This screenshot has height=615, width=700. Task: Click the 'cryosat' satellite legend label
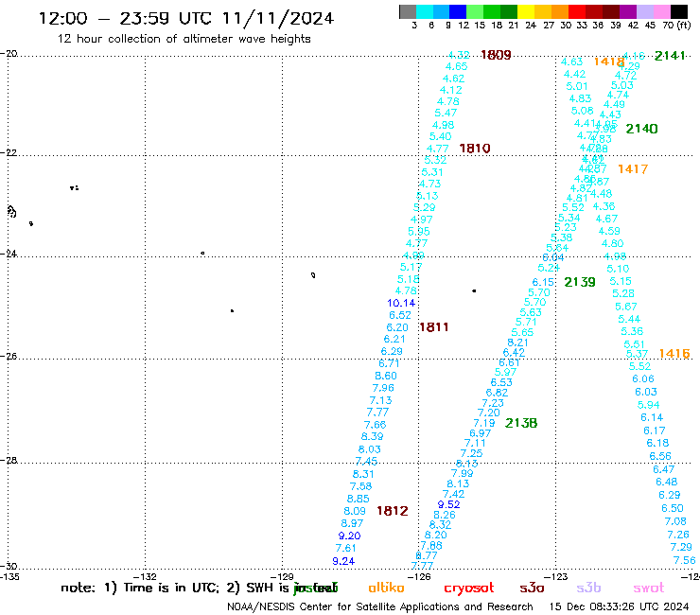pos(469,589)
